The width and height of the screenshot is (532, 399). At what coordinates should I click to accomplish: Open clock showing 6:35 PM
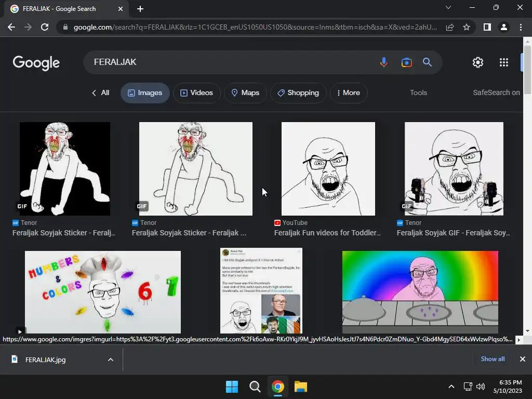(508, 387)
